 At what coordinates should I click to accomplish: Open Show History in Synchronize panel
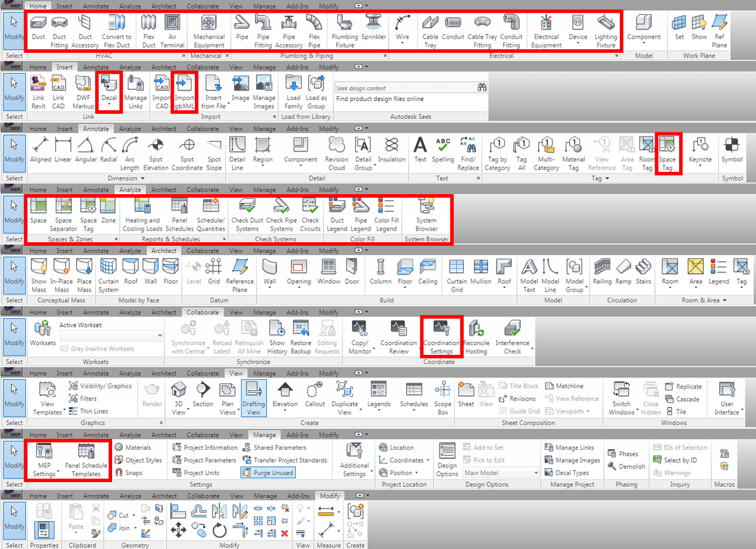coord(277,337)
